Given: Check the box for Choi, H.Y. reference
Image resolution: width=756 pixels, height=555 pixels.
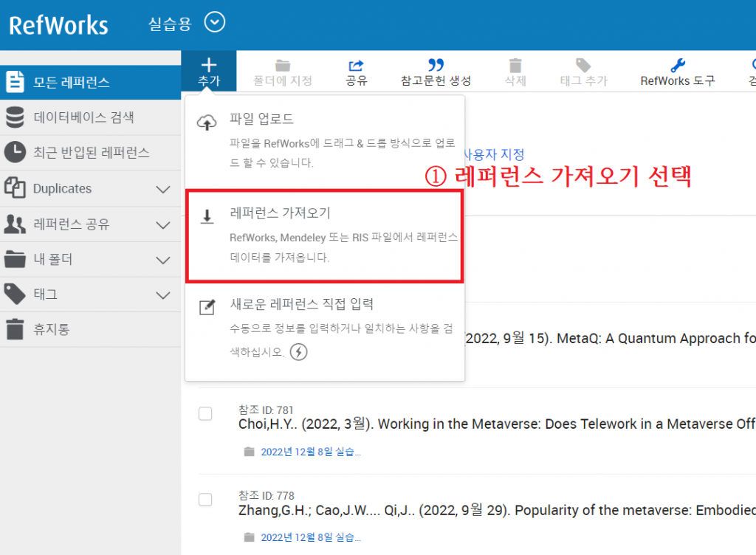Looking at the screenshot, I should point(205,414).
